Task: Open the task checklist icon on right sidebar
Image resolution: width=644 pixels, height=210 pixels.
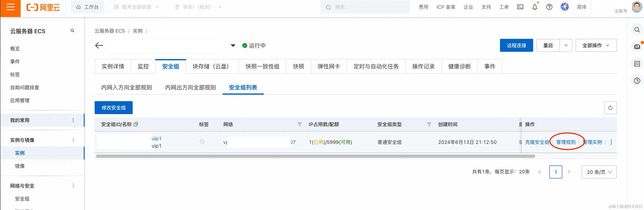Action: click(637, 63)
